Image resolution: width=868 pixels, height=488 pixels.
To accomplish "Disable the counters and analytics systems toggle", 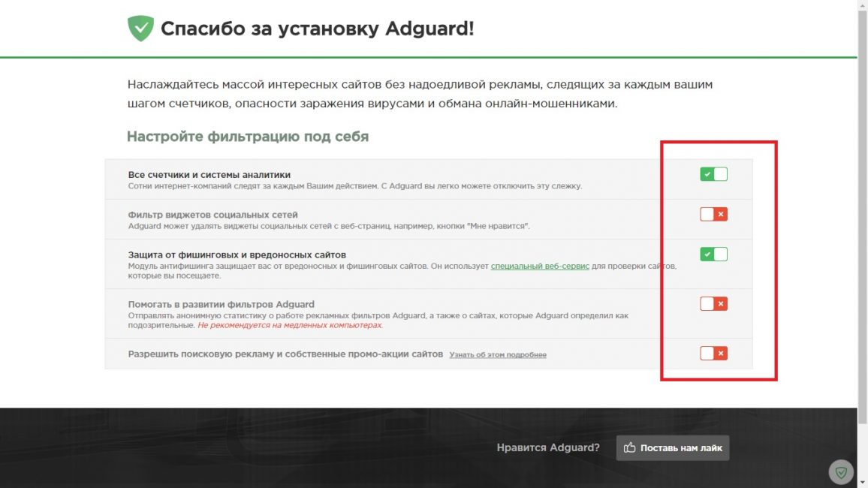I will (x=713, y=174).
